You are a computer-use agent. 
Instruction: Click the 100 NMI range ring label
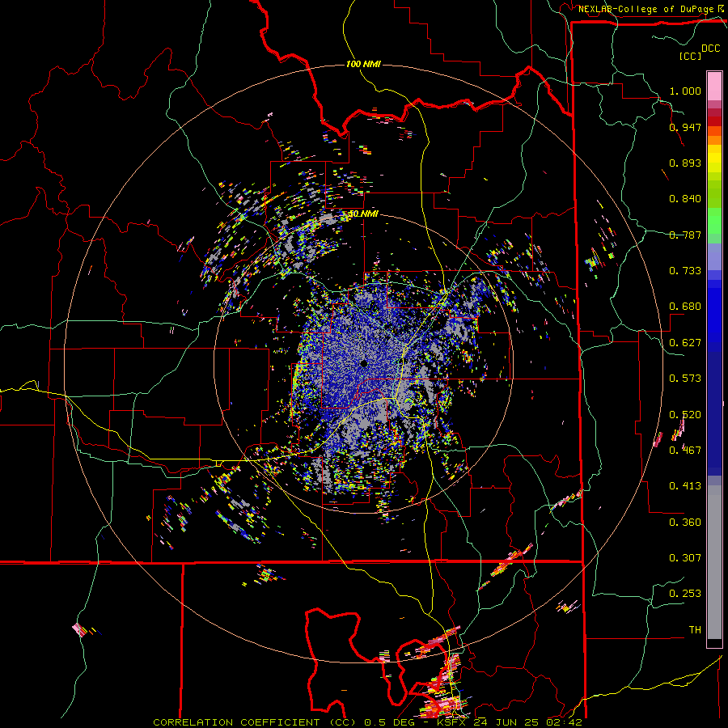[363, 64]
